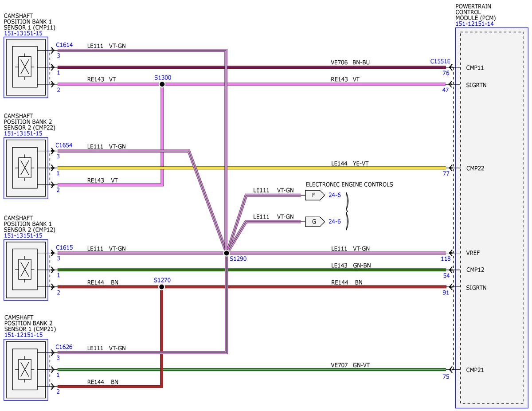Select the CMP21 camshaft sensor symbol
532x411 pixels.
pos(26,369)
